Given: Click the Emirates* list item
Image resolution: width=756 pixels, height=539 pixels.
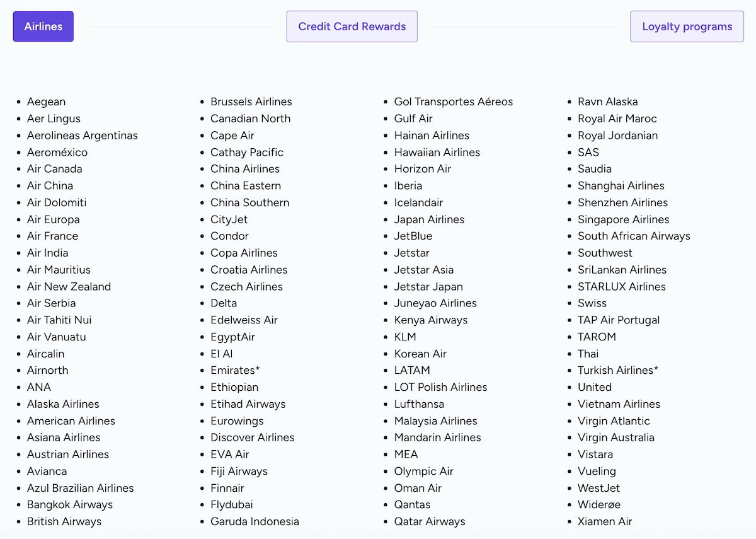Looking at the screenshot, I should pos(235,370).
